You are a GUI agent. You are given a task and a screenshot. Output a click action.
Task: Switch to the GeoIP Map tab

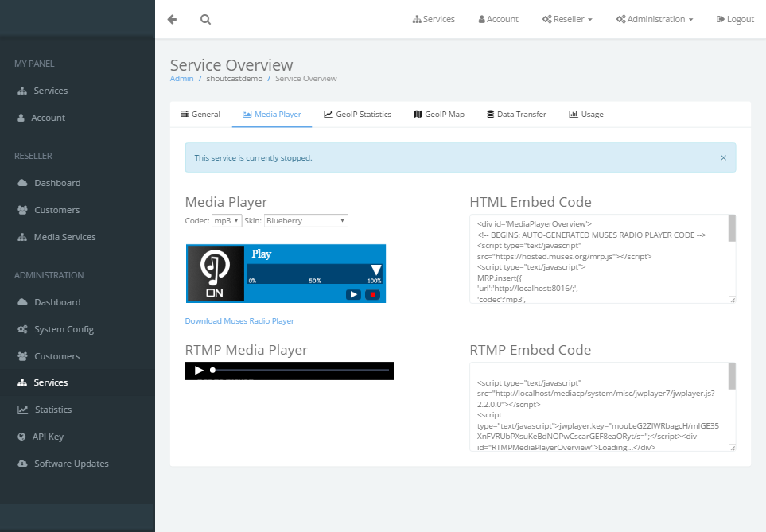[x=439, y=114]
